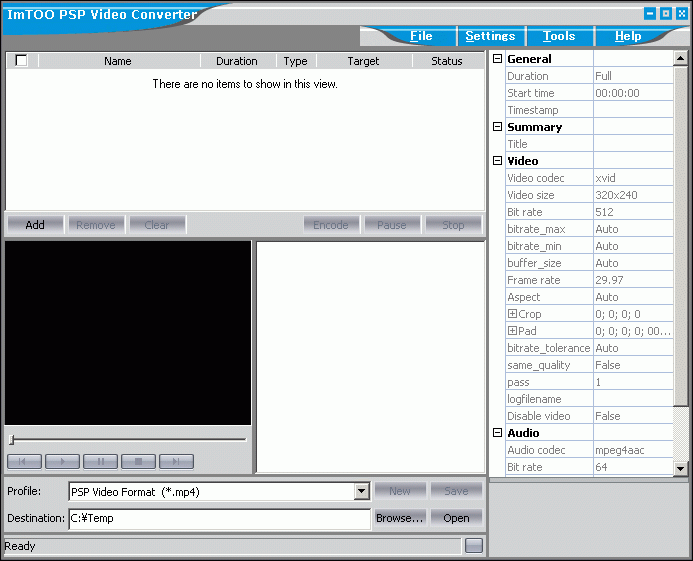Open the File menu
The height and width of the screenshot is (561, 693).
[x=421, y=36]
